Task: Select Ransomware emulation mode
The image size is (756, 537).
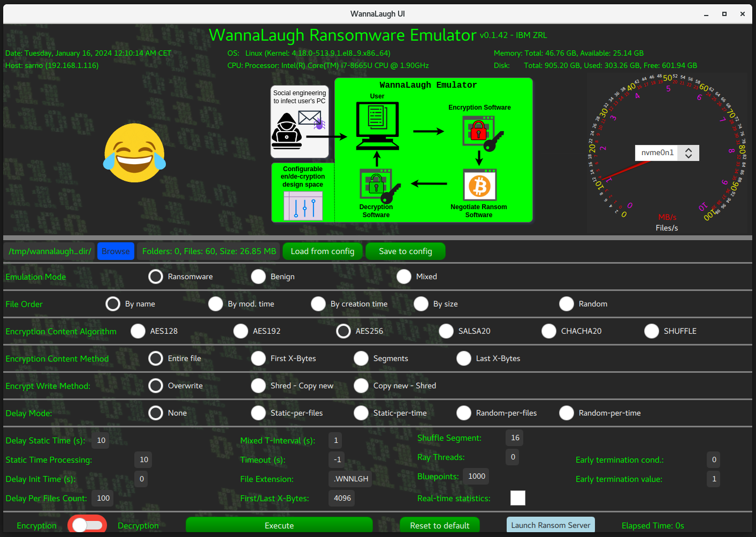Action: pyautogui.click(x=156, y=277)
